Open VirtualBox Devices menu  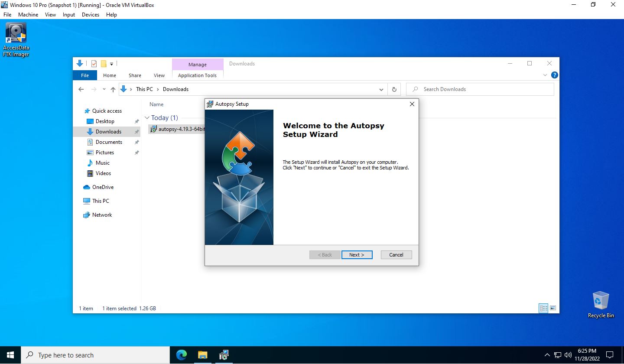[91, 14]
